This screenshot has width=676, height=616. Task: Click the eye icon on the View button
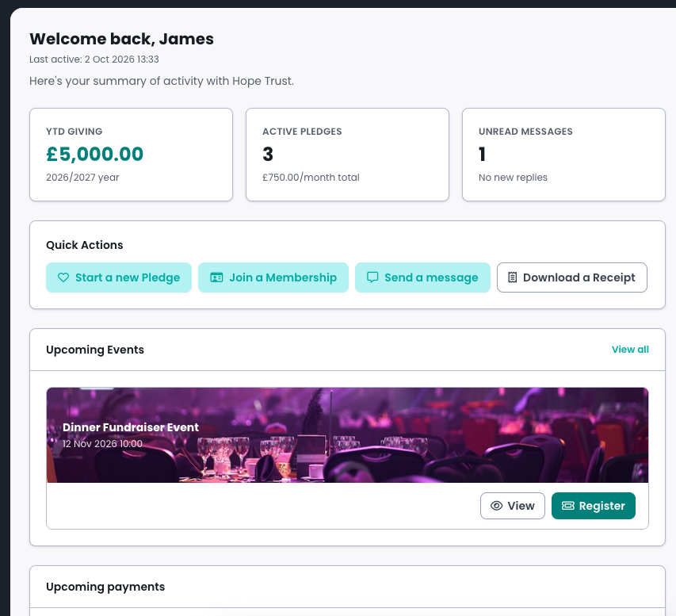[x=497, y=506]
